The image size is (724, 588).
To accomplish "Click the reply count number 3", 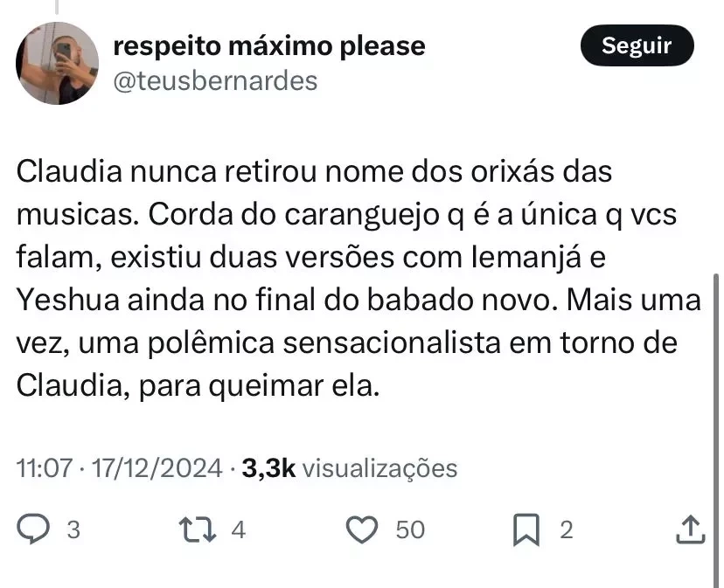I will tap(73, 529).
